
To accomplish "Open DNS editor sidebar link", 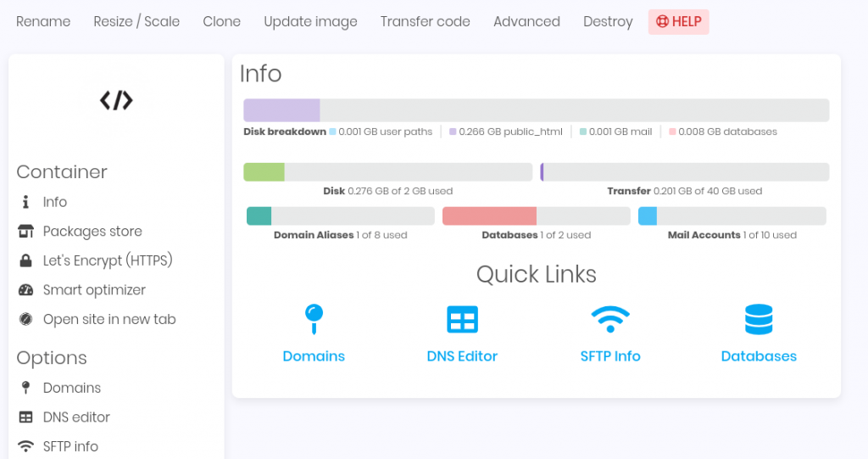I will click(x=76, y=417).
